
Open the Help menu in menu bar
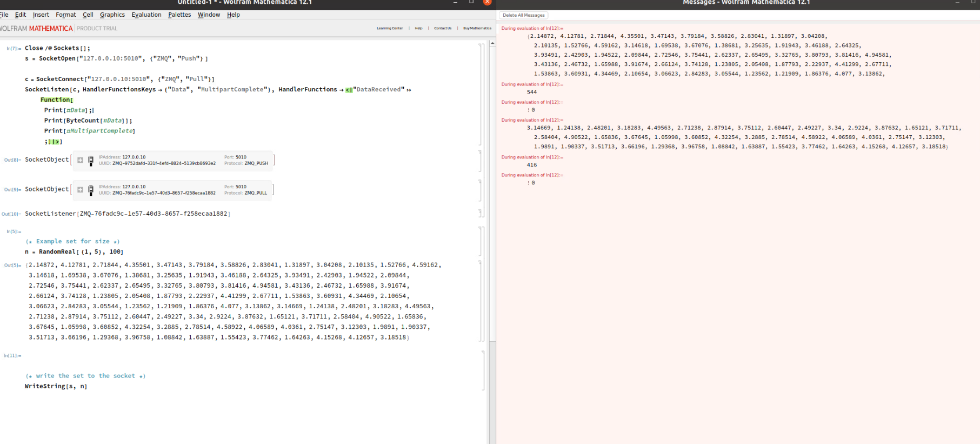234,15
